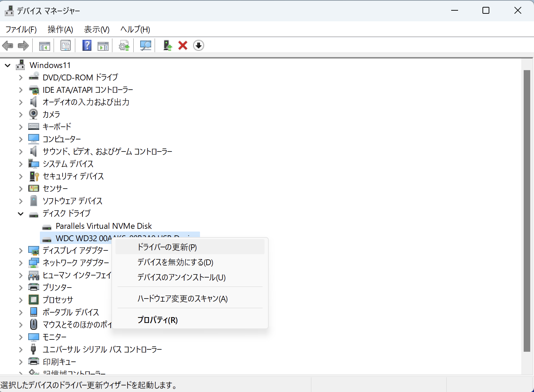Expand the キーボード category
Viewport: 534px width, 392px height.
coord(21,127)
